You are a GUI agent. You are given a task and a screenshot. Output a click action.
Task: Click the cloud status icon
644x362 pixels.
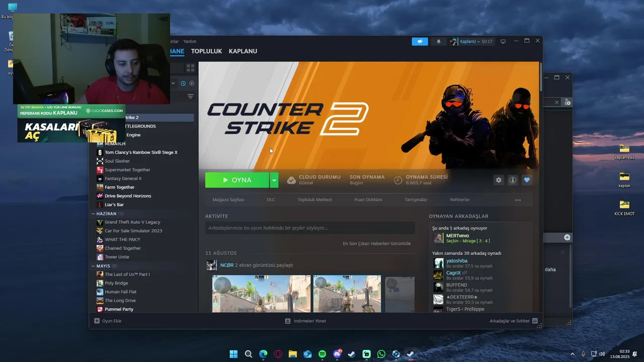tap(291, 180)
